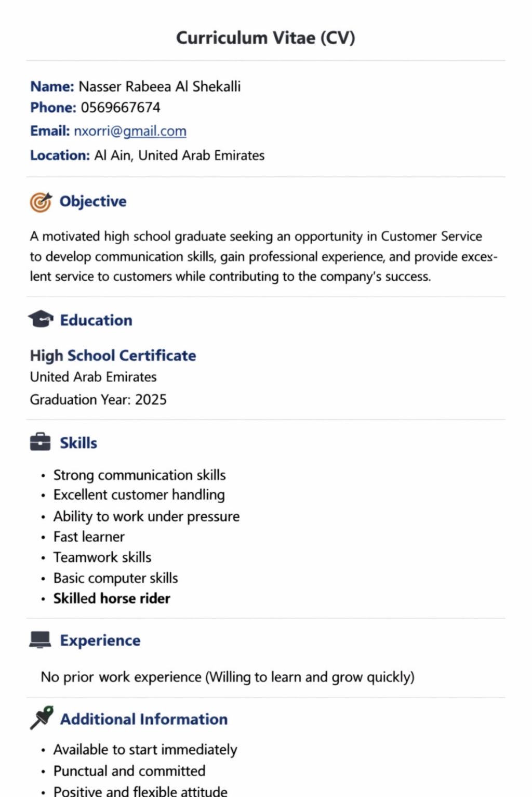Click the pushpin icon by Additional Information

click(x=42, y=717)
